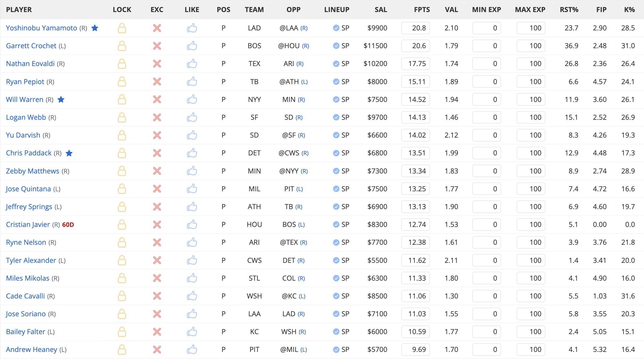
Task: Edit Yamamoto's FPTS projection field 20.8
Action: [416, 28]
